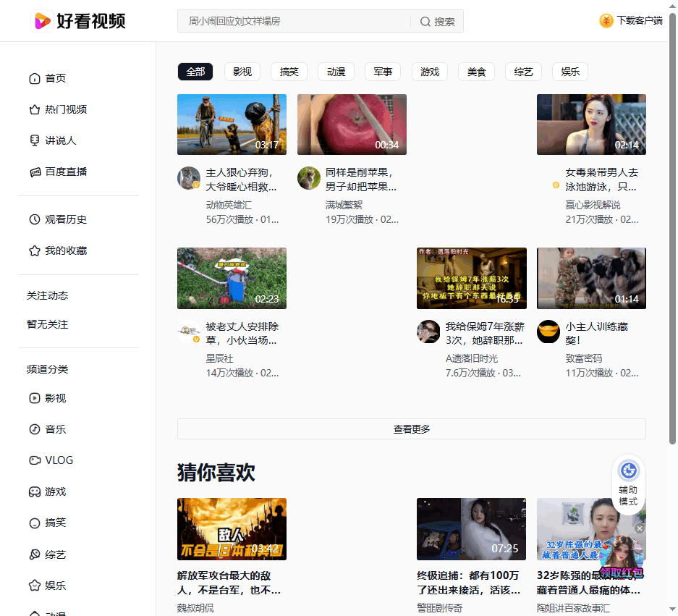Image resolution: width=678 pixels, height=616 pixels.
Task: Click the magnifier to search
Action: click(x=425, y=21)
